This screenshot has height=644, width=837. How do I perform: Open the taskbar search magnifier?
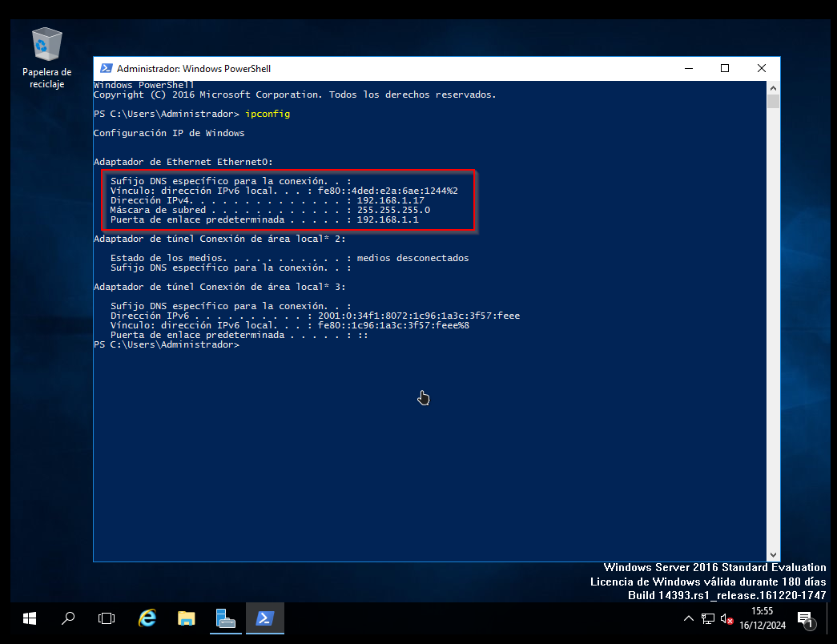click(x=68, y=618)
